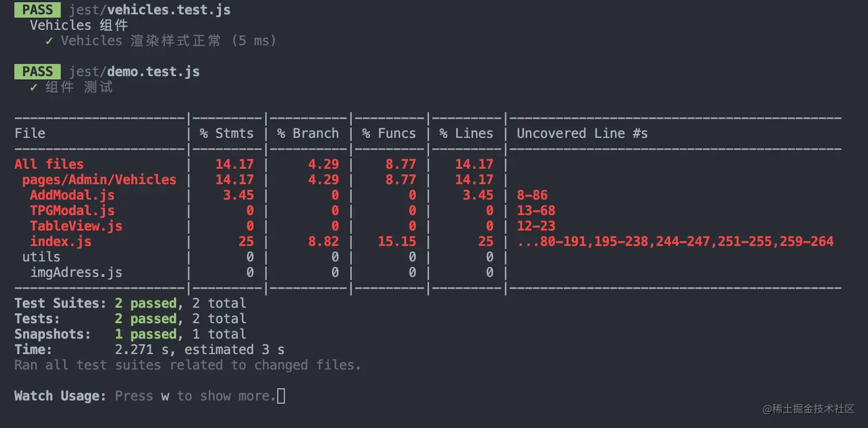Viewport: 868px width, 428px height.
Task: Click the pages/Admin/Vehicles folder row
Action: (x=99, y=180)
